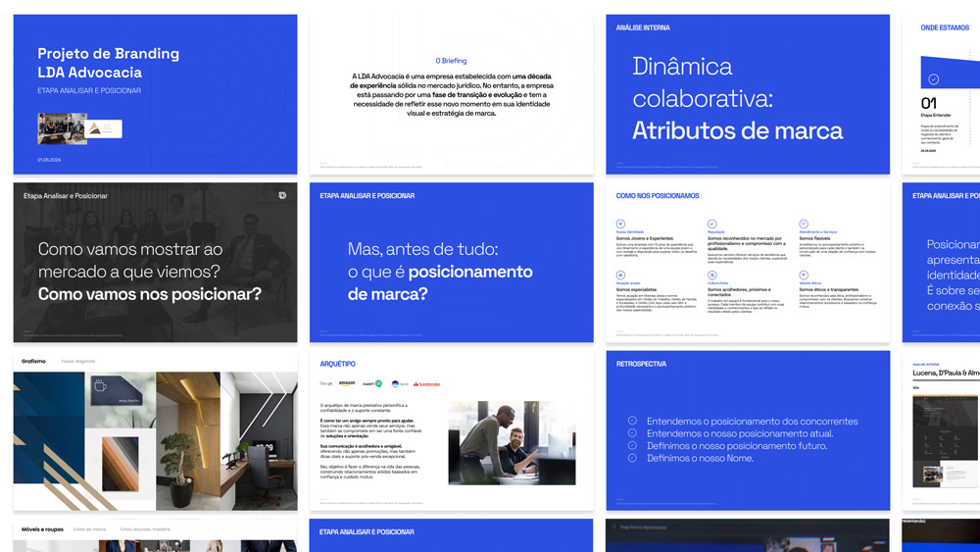
Task: Open the 'Como vamos nos posicionar?' dark slide
Action: tap(155, 262)
